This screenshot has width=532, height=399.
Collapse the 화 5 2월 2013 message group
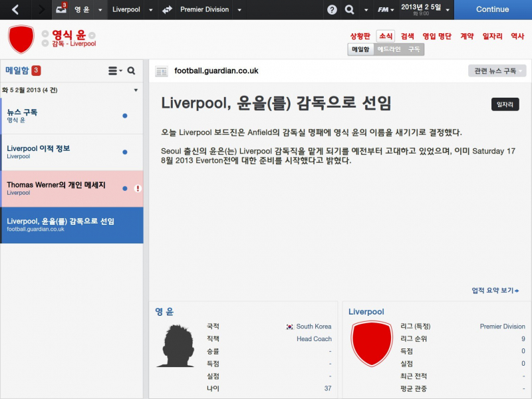pos(136,90)
